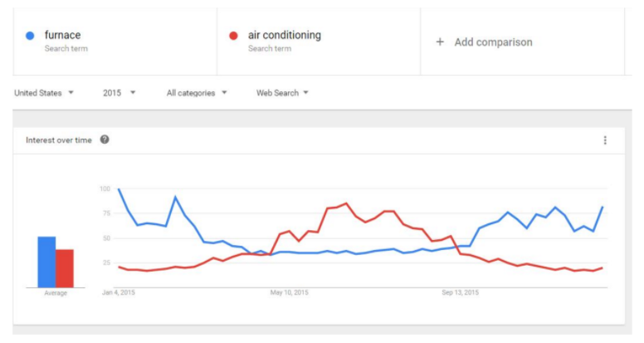Open the three-dot chart options menu

click(605, 140)
